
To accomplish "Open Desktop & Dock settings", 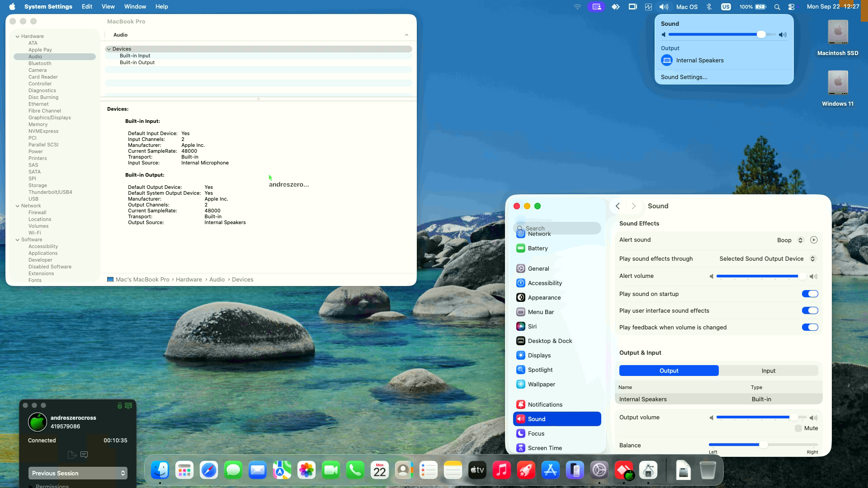I will coord(557,341).
